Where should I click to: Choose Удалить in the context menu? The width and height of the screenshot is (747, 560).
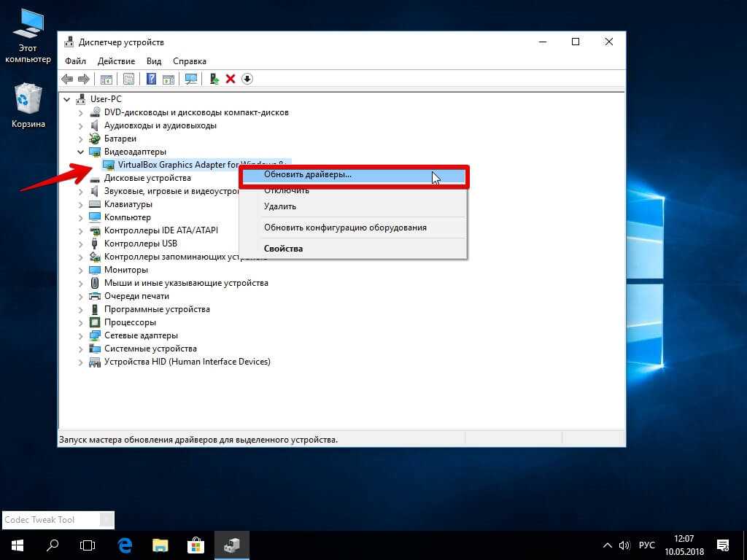point(280,206)
